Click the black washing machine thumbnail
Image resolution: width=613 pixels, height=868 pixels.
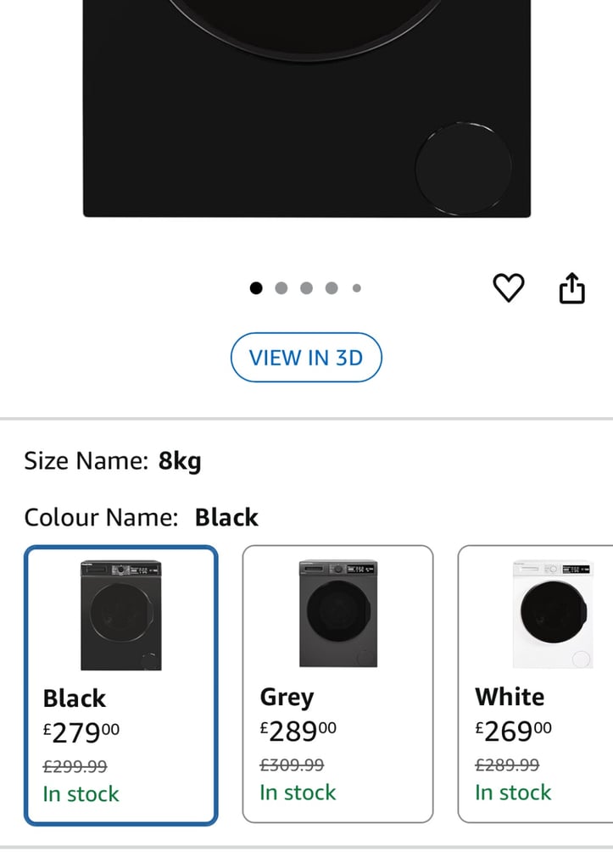click(120, 615)
